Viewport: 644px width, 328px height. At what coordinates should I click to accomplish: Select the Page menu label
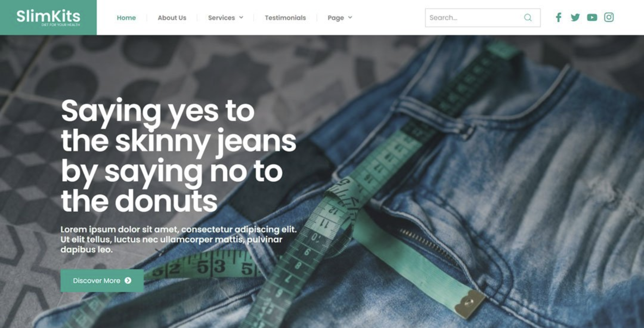[x=336, y=18]
